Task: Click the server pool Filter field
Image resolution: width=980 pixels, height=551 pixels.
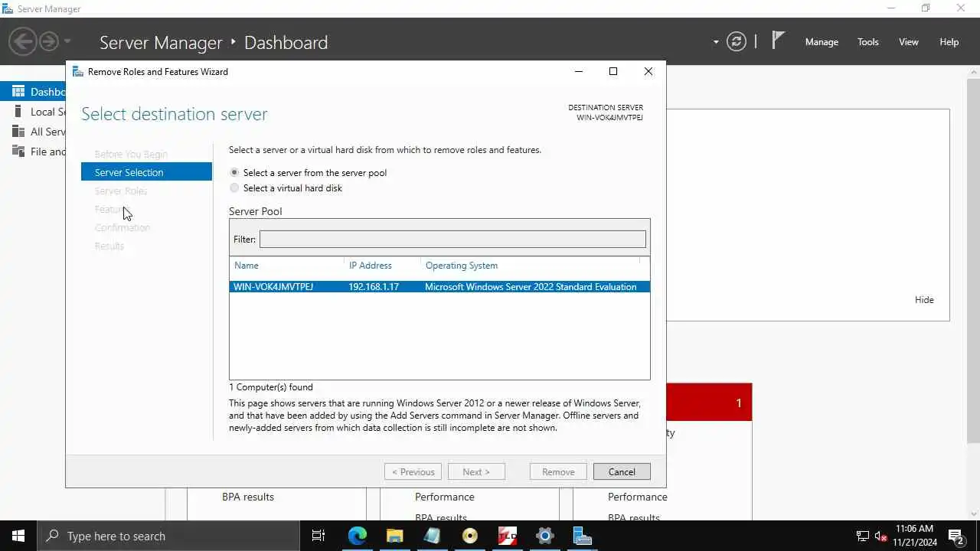Action: (x=452, y=240)
